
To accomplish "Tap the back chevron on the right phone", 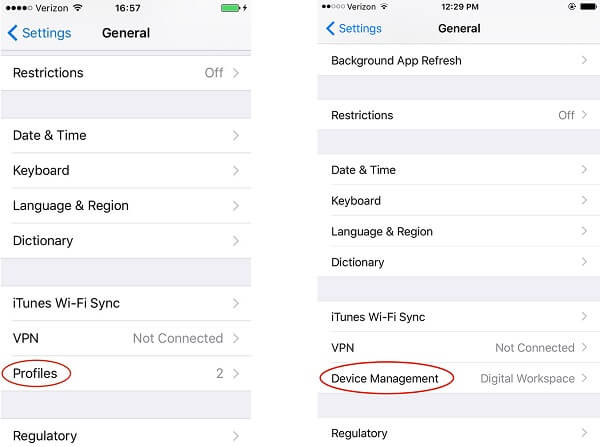I will pyautogui.click(x=330, y=28).
